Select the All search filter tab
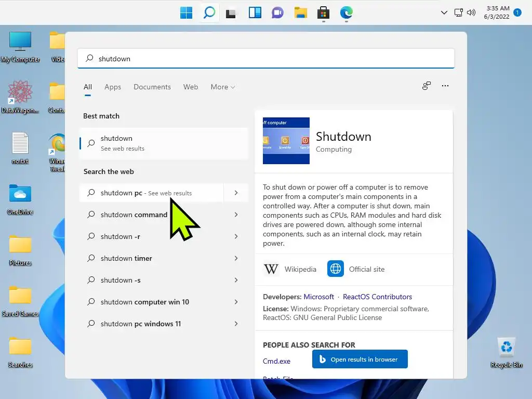 (x=87, y=87)
